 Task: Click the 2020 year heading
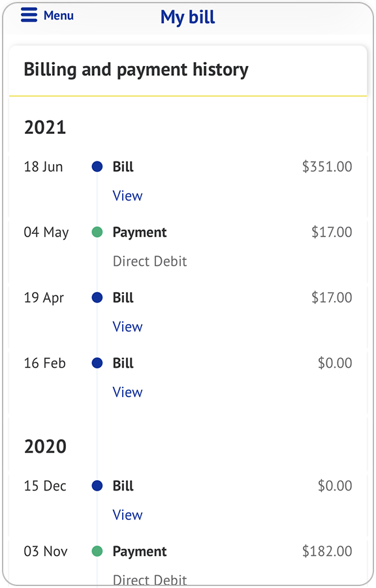click(x=45, y=447)
